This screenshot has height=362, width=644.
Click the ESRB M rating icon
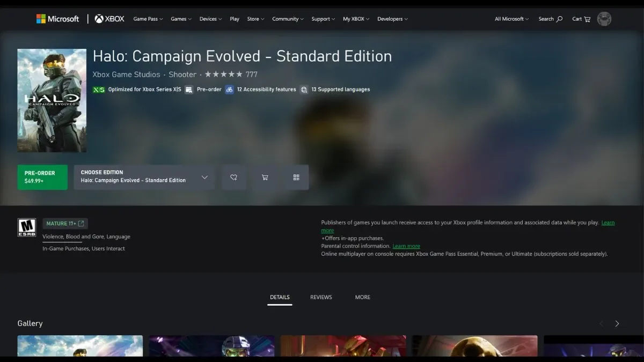[x=27, y=227]
